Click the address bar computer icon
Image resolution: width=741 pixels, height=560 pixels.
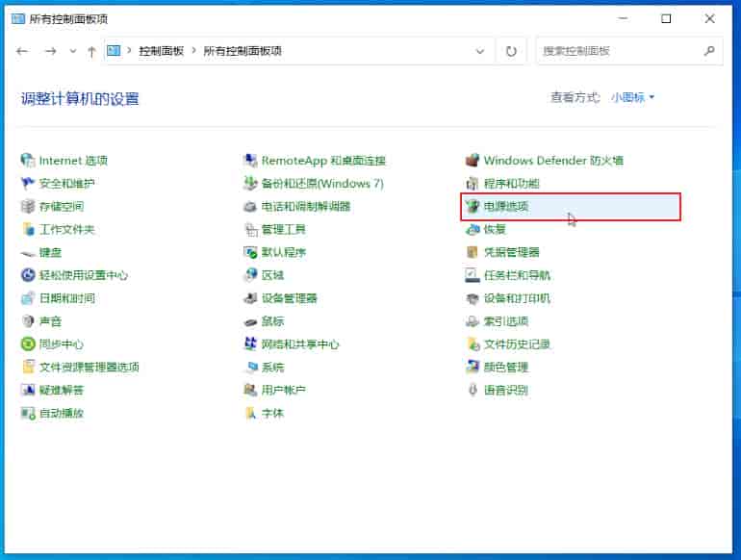click(114, 51)
